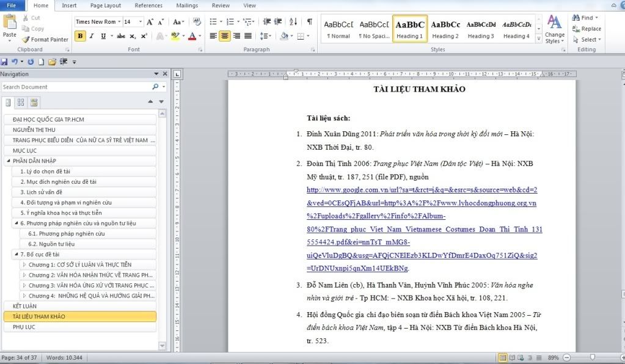Click the font color red swatch button
This screenshot has height=364, width=625.
coord(192,36)
